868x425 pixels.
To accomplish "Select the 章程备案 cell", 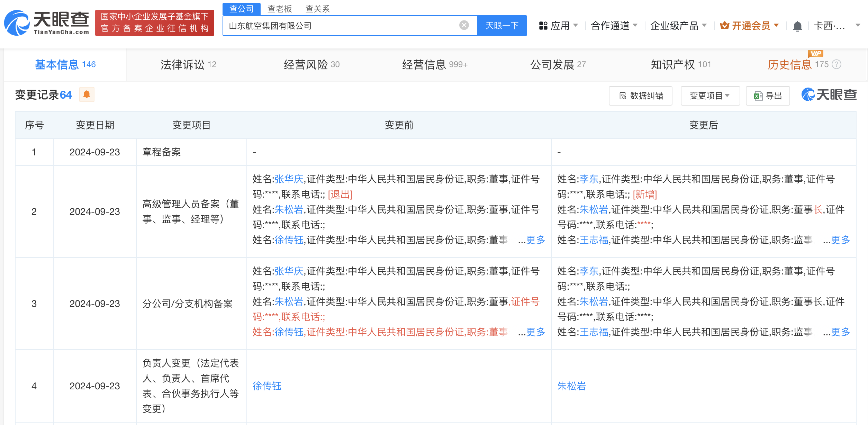I will click(x=191, y=152).
